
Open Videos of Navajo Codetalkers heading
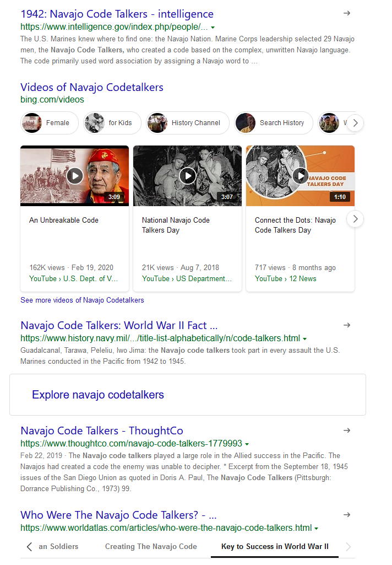coord(92,87)
